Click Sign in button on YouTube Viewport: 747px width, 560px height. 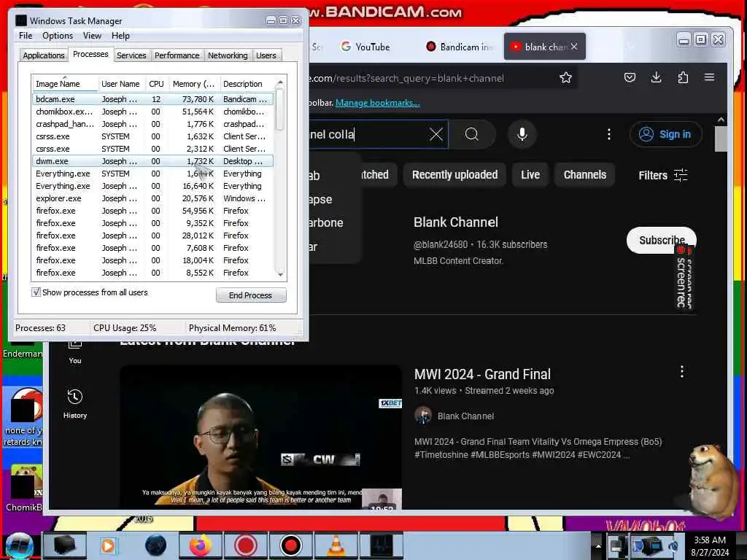(665, 134)
